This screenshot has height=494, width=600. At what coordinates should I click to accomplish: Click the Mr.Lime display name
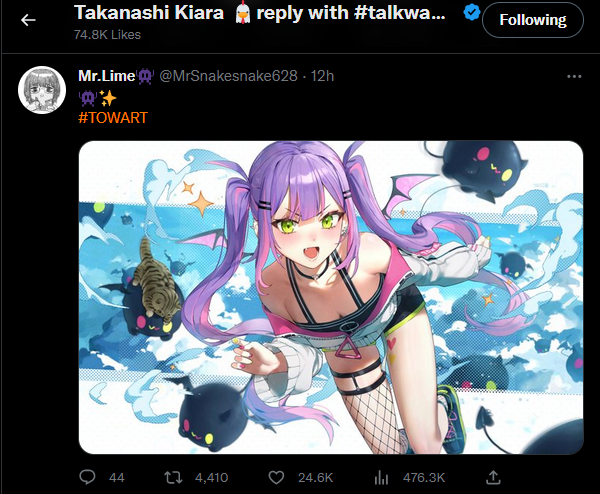click(107, 76)
